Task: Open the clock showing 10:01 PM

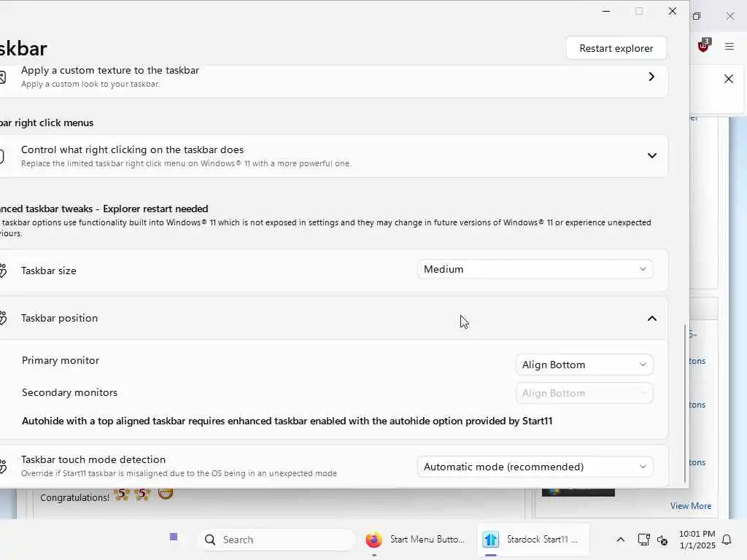Action: coord(697,540)
